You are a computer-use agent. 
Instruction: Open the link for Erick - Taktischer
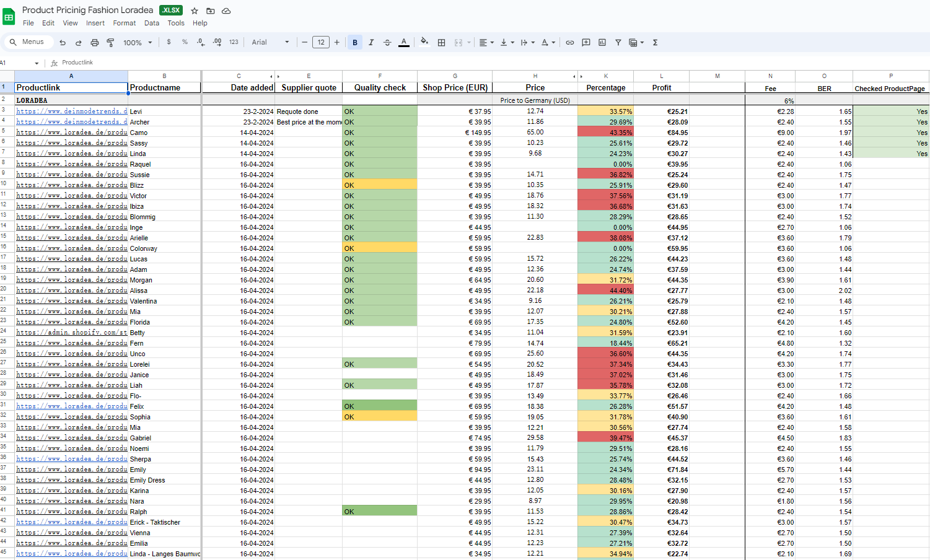coord(72,522)
